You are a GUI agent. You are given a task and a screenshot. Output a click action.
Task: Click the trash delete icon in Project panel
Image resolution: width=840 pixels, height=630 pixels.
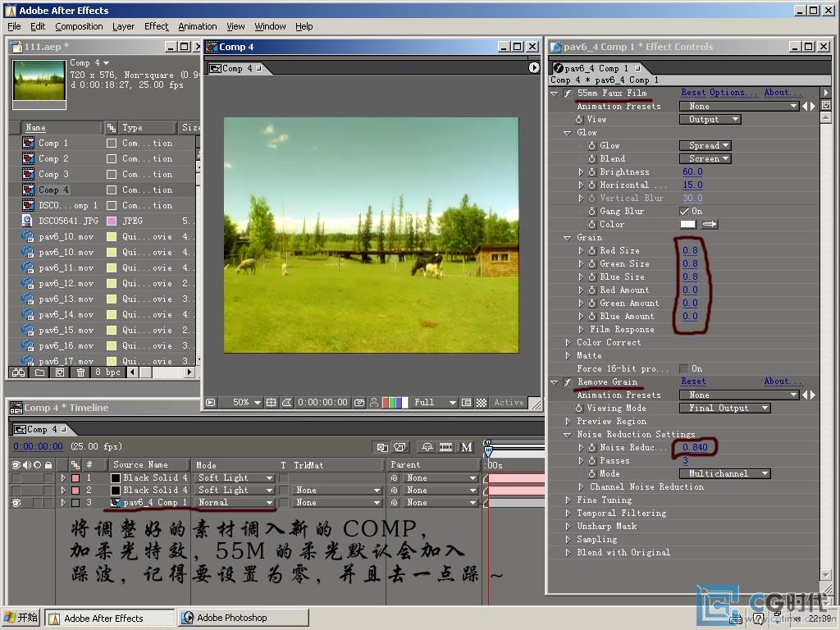[x=80, y=372]
